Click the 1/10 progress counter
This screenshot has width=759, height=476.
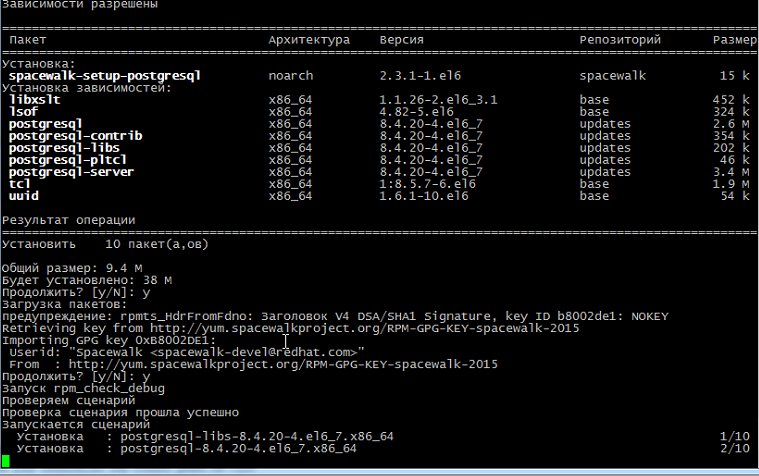[735, 437]
